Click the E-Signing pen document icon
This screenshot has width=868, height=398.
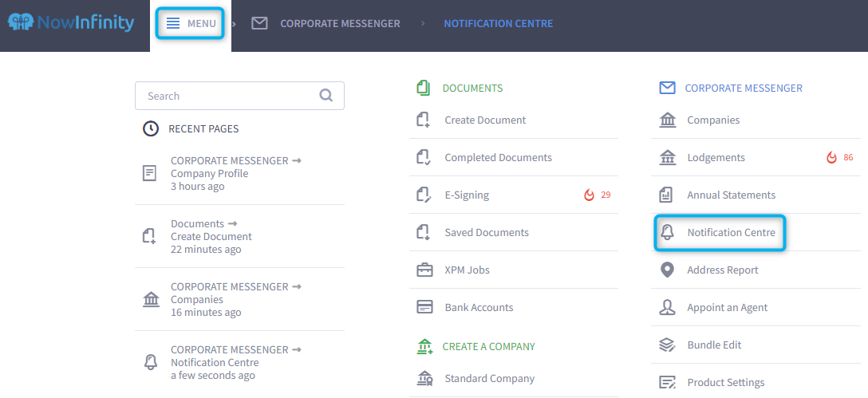pyautogui.click(x=424, y=195)
